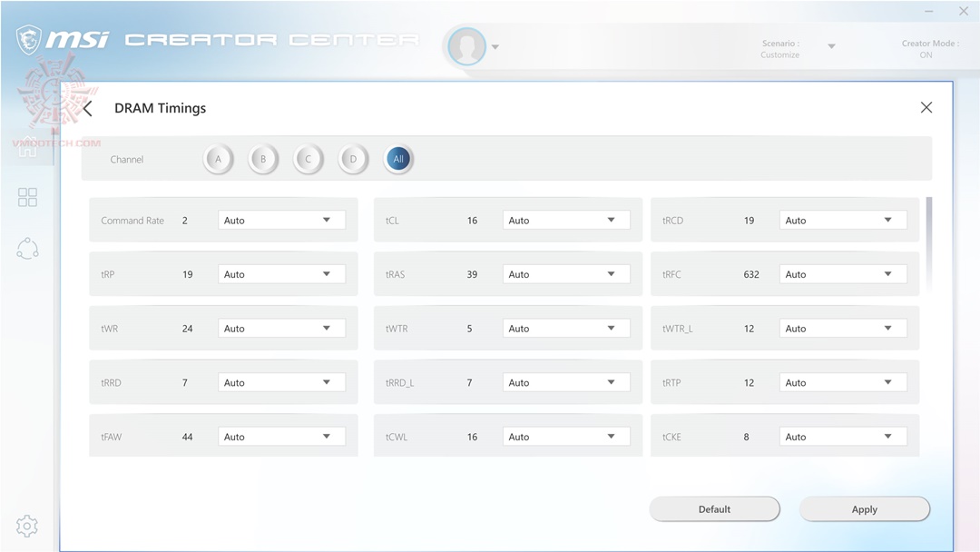980x552 pixels.
Task: Click the tRAS value 39
Action: pos(472,274)
